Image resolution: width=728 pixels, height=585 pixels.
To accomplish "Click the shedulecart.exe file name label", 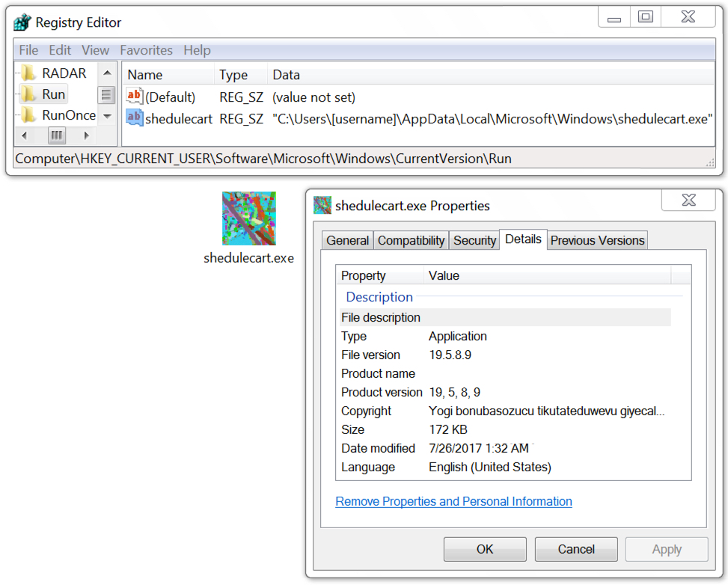I will click(x=249, y=258).
